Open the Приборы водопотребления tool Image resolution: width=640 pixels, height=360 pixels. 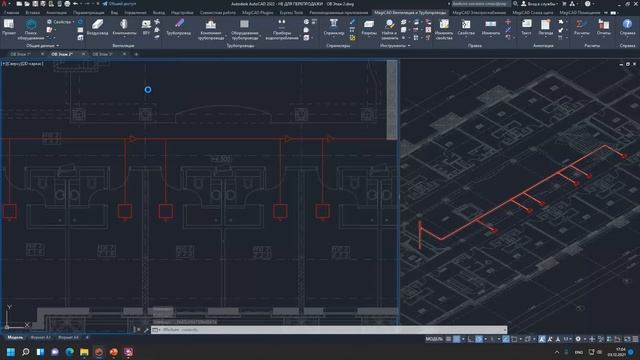[282, 29]
